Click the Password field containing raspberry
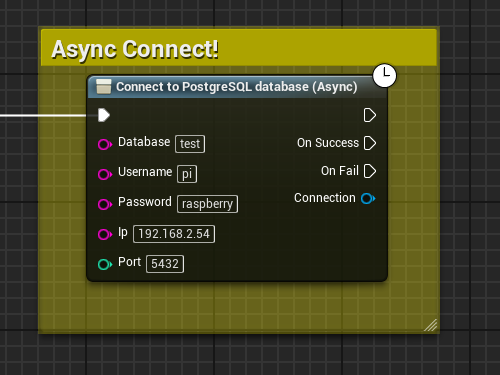The image size is (500, 375). click(x=207, y=204)
